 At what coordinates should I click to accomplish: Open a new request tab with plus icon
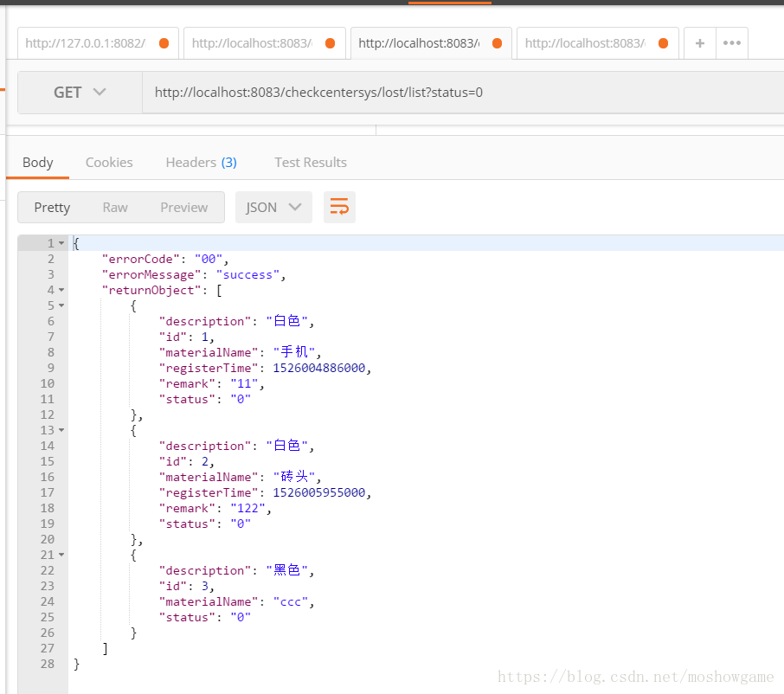point(699,43)
